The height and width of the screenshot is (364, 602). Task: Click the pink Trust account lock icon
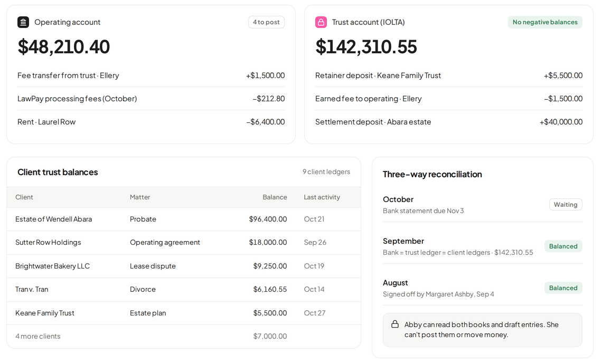click(x=321, y=22)
